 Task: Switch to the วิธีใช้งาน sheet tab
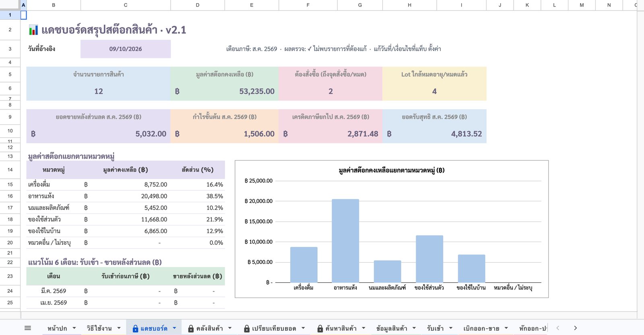(x=99, y=328)
